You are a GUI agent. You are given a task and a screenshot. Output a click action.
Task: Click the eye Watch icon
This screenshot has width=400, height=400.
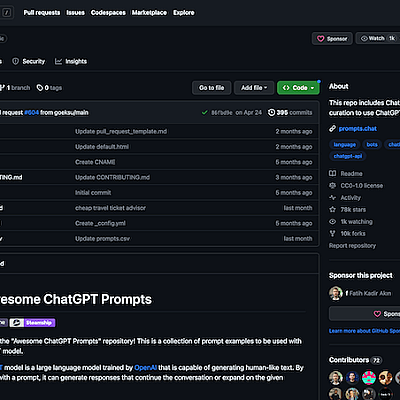364,38
